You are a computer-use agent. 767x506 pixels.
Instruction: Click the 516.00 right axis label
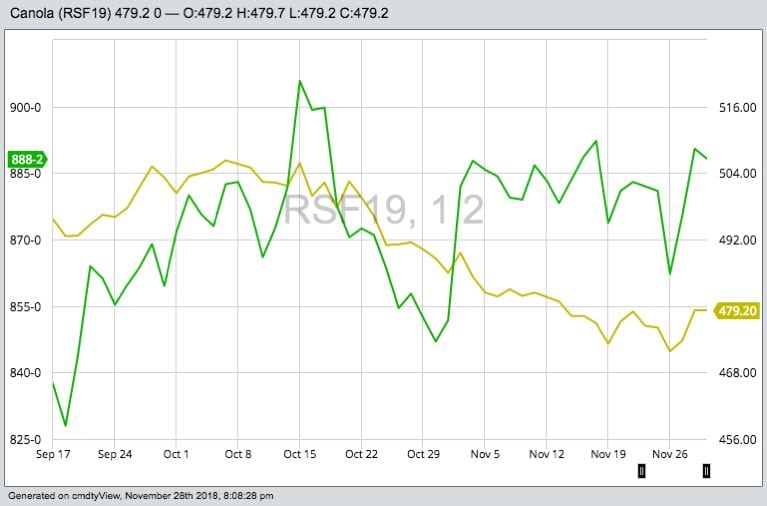click(735, 108)
